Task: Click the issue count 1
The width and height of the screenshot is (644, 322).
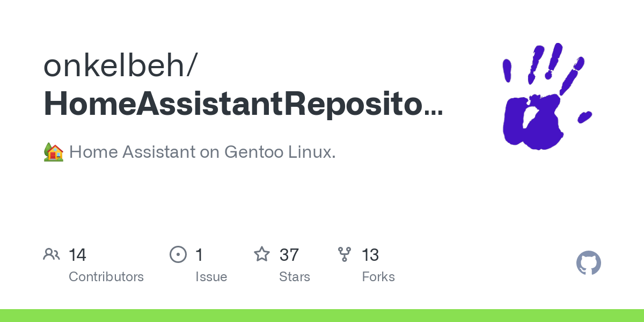Action: tap(199, 254)
